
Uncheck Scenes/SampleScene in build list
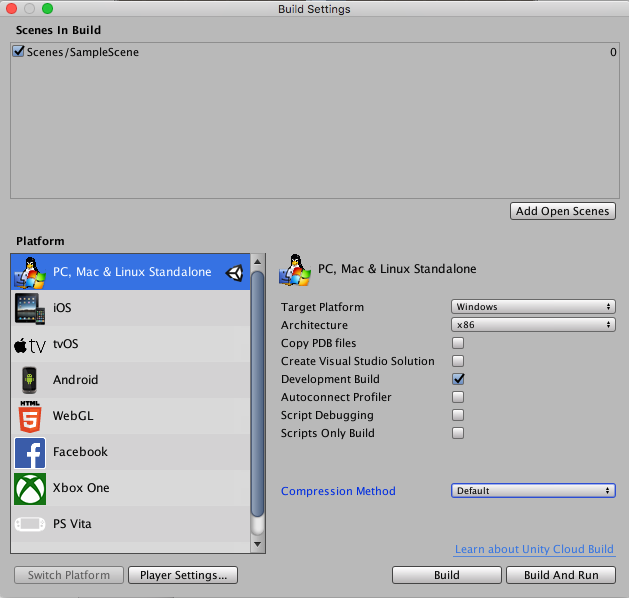pos(19,52)
